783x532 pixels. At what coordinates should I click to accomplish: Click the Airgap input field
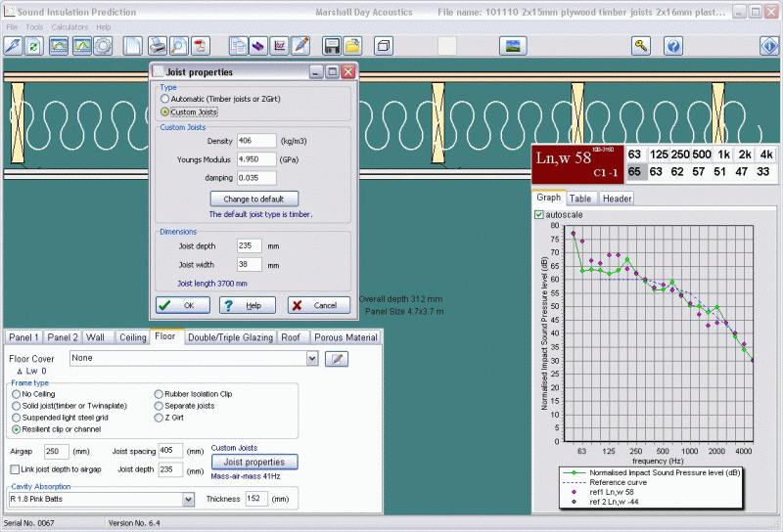pos(56,451)
